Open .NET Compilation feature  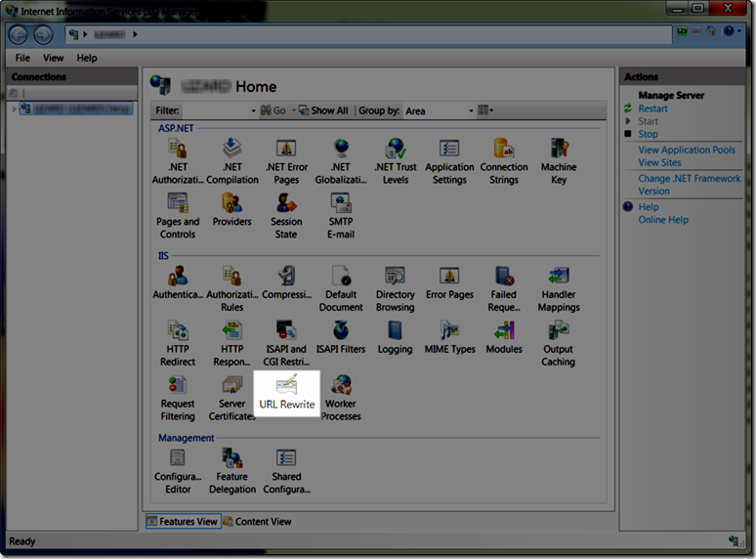tap(231, 161)
